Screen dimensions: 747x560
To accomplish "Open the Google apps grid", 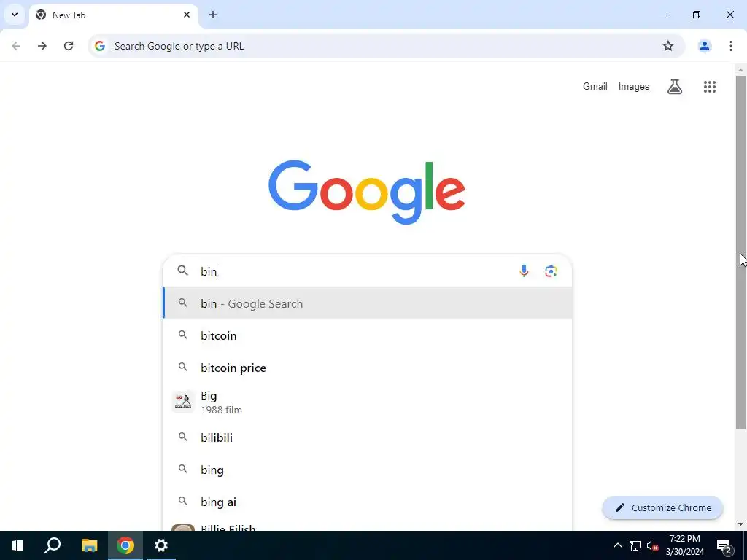I will 709,87.
